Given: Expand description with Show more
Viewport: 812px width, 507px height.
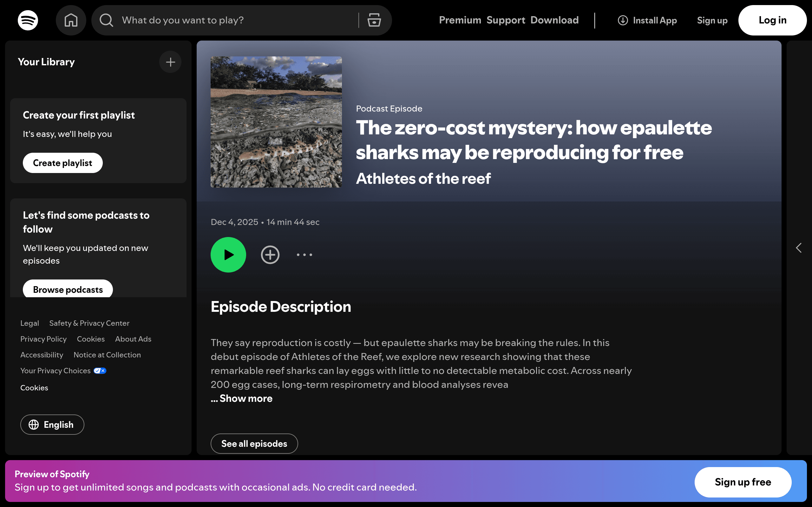Looking at the screenshot, I should coord(242,398).
